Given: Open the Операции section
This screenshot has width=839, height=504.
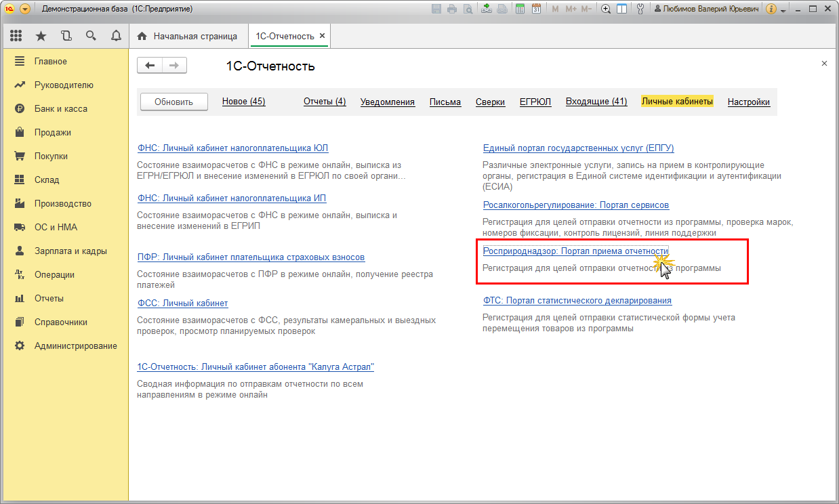Looking at the screenshot, I should tap(66, 274).
